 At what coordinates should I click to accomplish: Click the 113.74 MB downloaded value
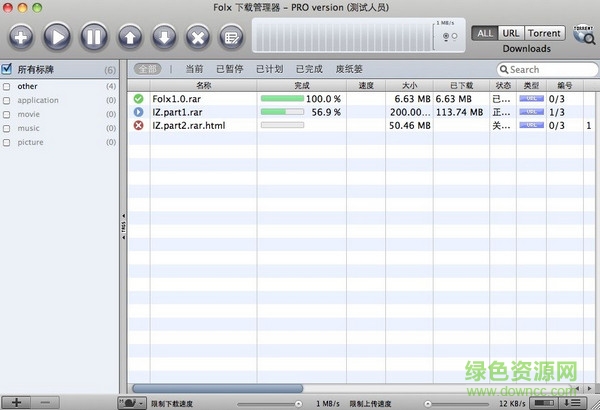460,112
